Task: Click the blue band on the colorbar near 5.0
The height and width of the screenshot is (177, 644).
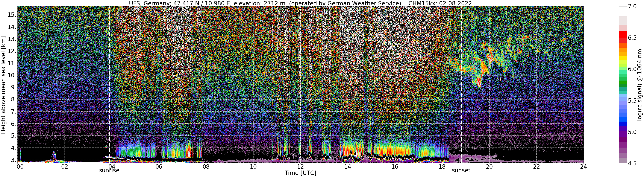Action: (623, 124)
